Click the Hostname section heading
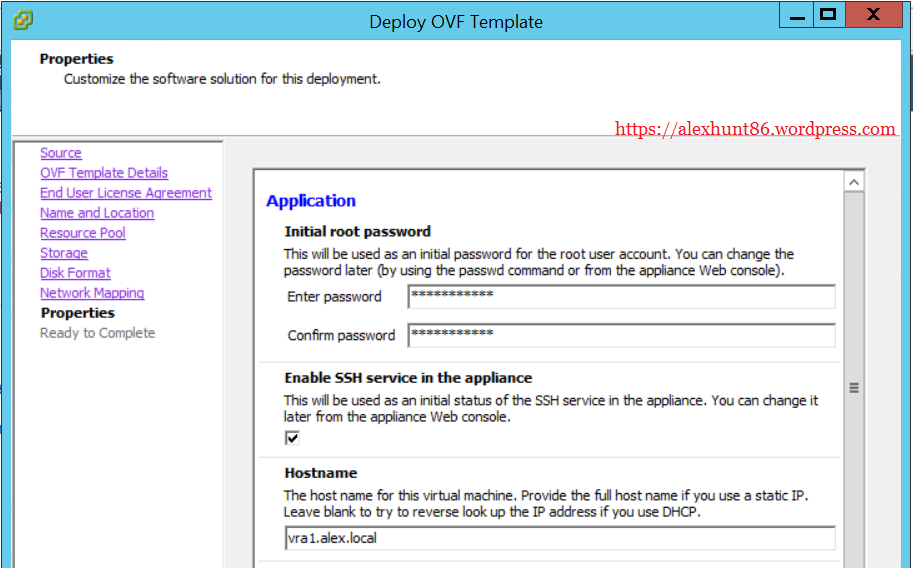This screenshot has height=568, width=913. (x=321, y=472)
